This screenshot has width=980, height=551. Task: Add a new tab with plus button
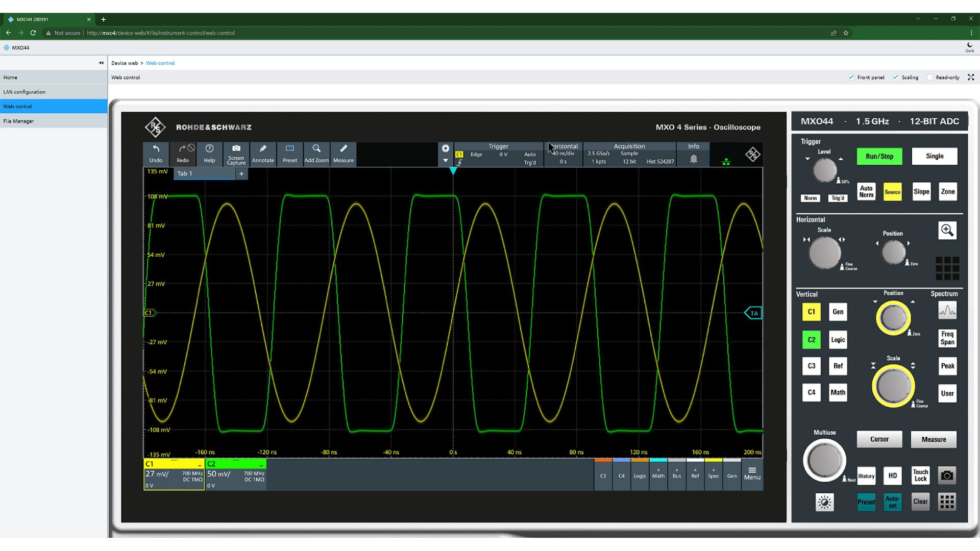(241, 174)
